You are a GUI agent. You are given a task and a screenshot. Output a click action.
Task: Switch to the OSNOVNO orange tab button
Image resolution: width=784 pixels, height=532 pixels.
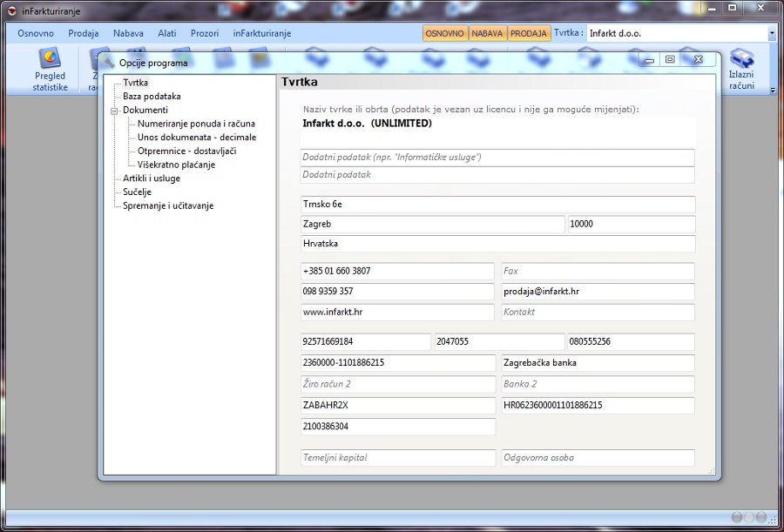coord(445,33)
